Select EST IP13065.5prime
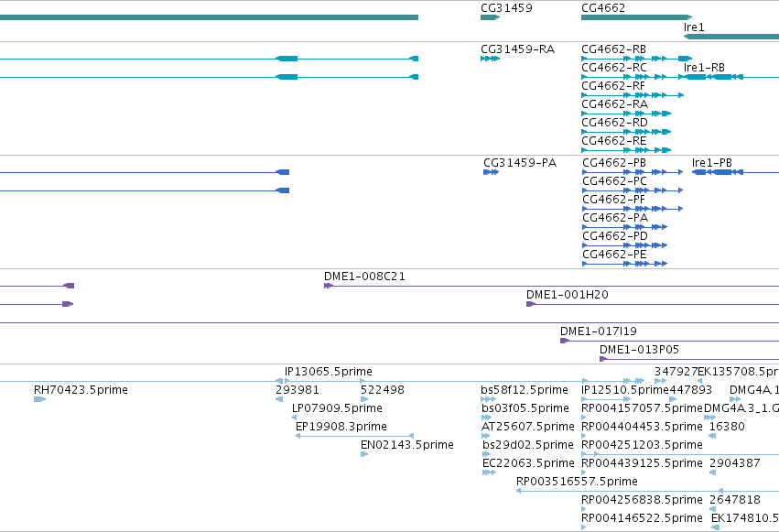This screenshot has height=532, width=779. tap(328, 372)
